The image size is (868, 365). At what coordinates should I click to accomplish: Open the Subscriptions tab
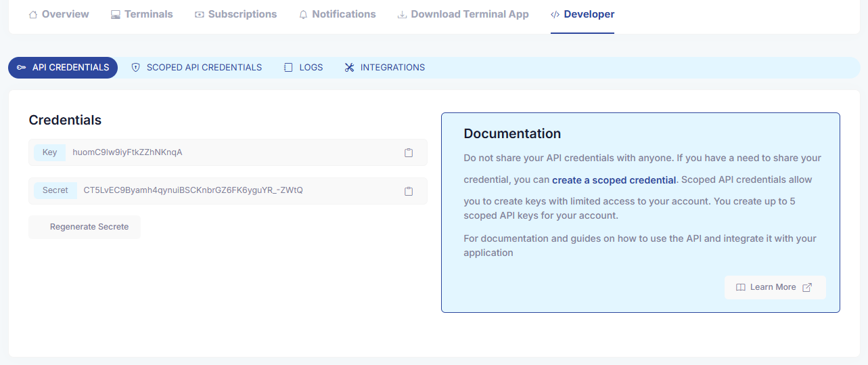[235, 14]
